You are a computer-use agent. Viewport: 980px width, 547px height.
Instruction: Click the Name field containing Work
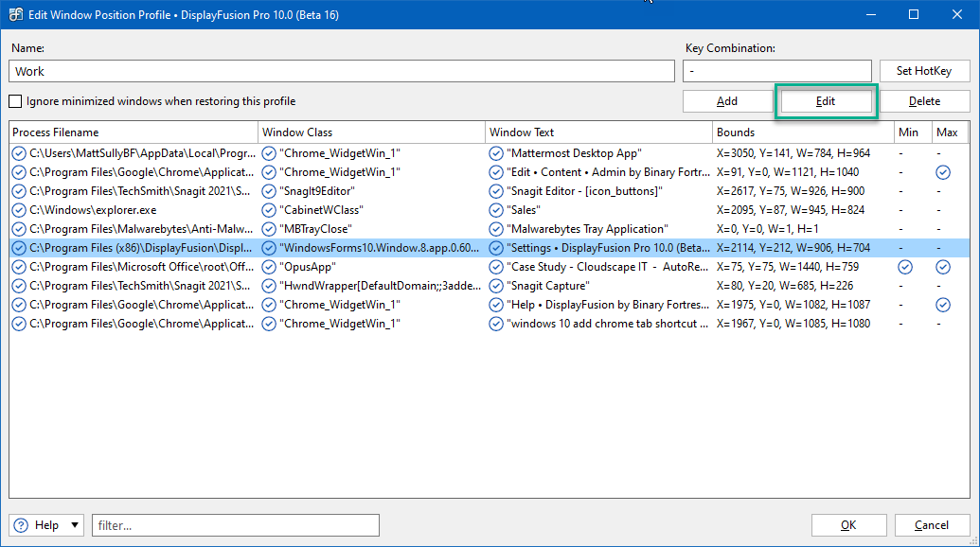(x=342, y=71)
